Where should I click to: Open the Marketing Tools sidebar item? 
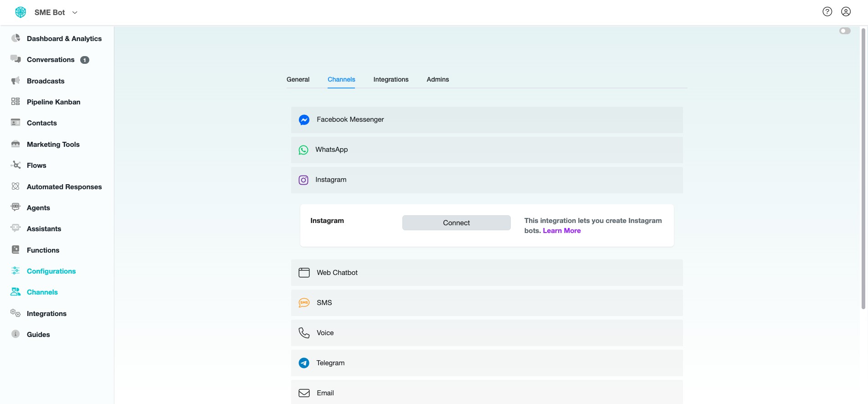point(53,145)
